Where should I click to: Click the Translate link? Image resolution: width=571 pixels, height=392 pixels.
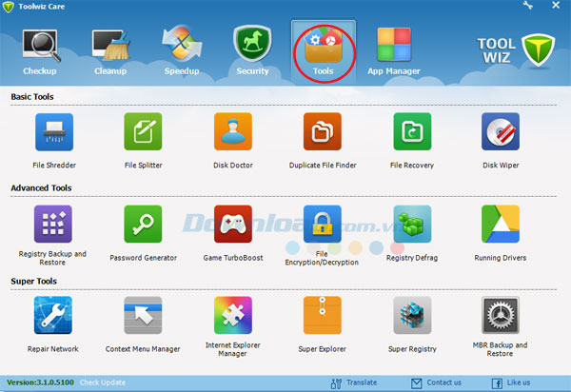(354, 382)
